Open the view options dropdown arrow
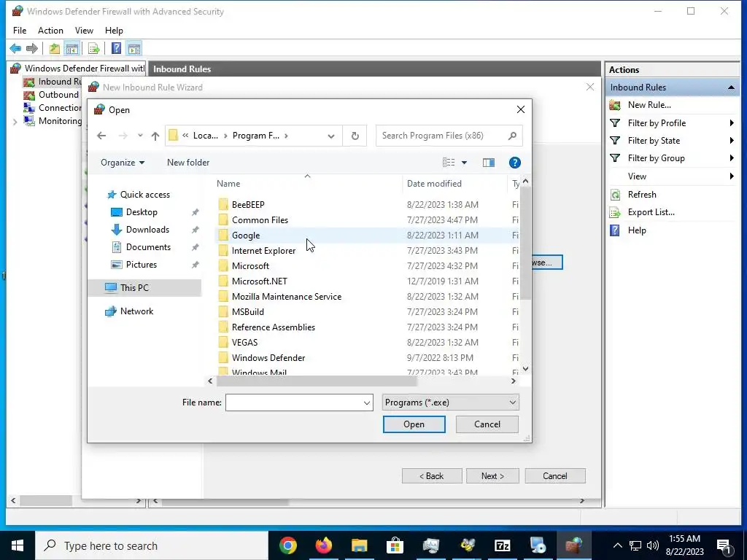 click(x=464, y=163)
